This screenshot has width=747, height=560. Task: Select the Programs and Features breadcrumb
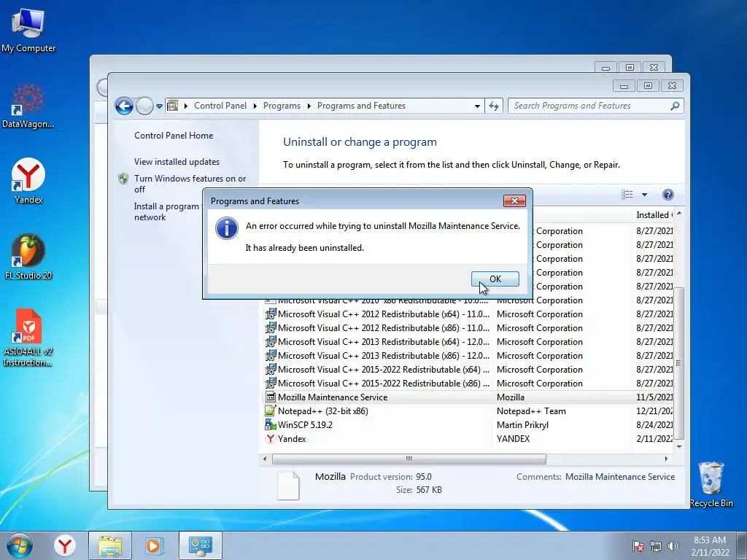(361, 106)
